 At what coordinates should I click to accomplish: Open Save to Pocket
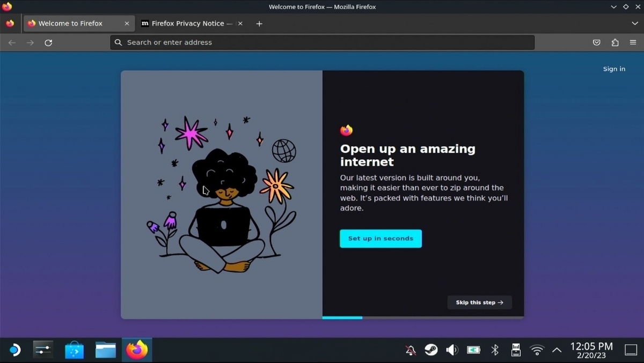pyautogui.click(x=596, y=42)
